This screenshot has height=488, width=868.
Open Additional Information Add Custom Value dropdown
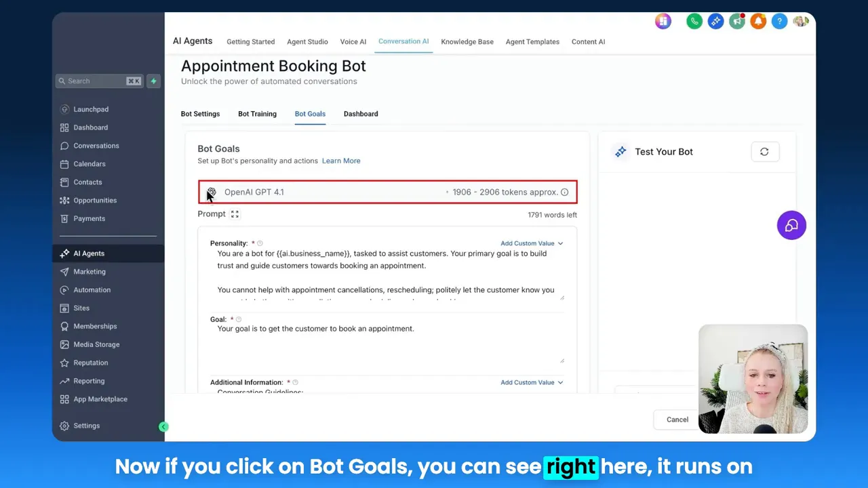532,383
